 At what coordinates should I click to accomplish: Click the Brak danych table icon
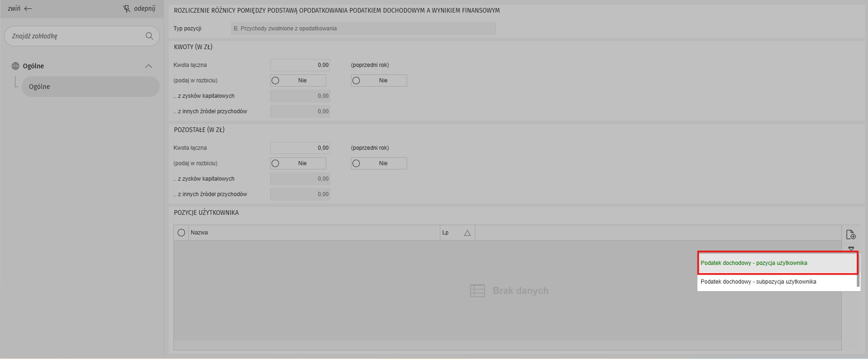coord(477,291)
